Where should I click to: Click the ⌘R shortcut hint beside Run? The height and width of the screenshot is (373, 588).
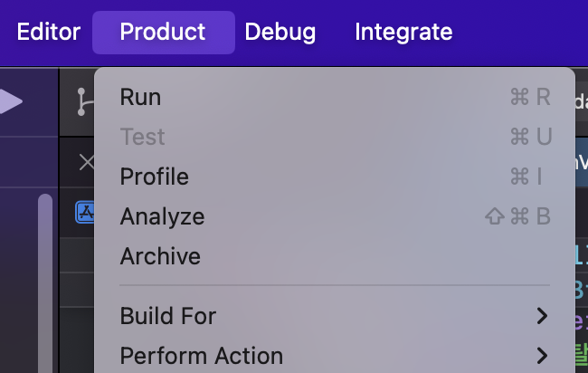coord(530,97)
